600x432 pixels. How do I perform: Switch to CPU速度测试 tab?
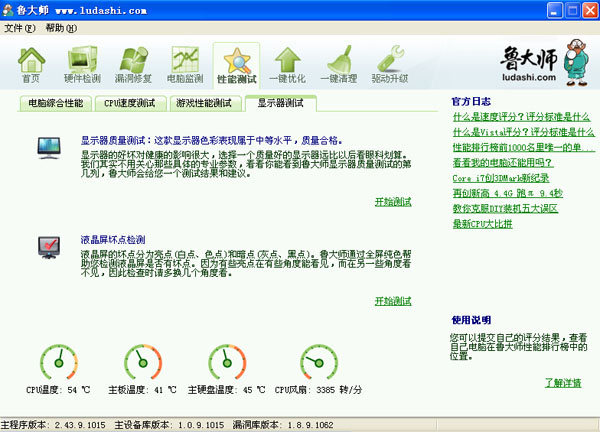(130, 103)
